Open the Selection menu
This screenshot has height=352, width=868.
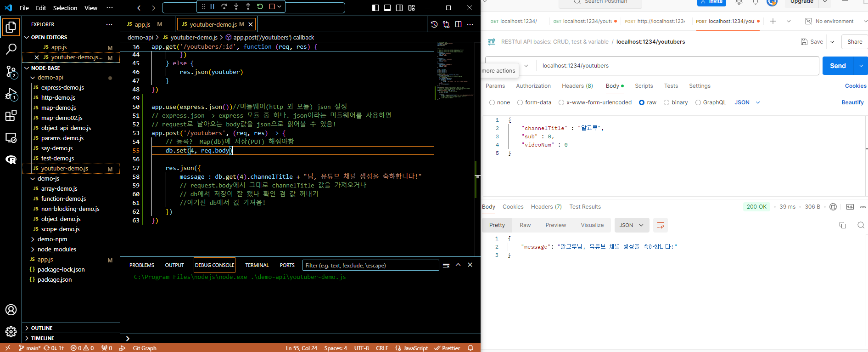coord(65,8)
